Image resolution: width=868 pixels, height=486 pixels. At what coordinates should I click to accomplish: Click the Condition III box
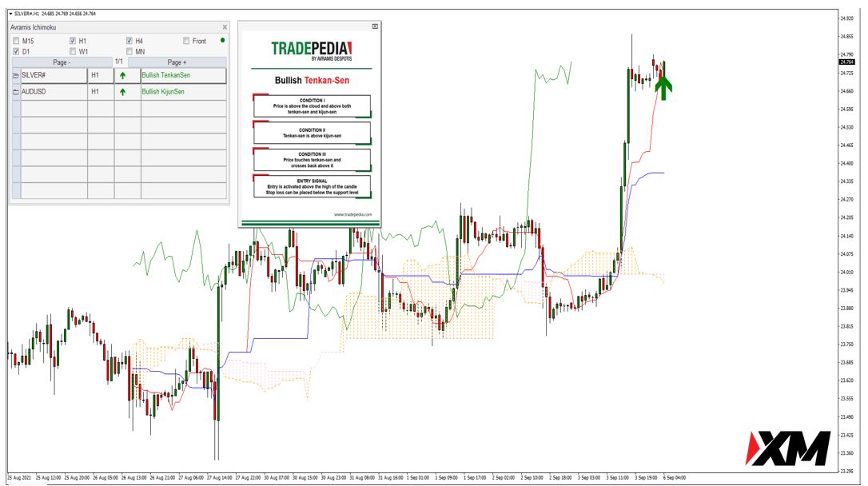[x=313, y=160]
